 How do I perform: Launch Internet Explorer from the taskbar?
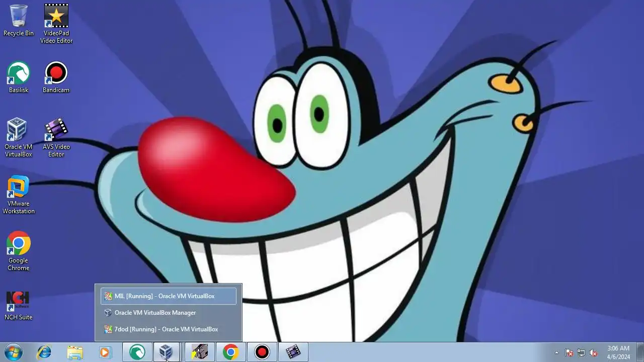44,352
